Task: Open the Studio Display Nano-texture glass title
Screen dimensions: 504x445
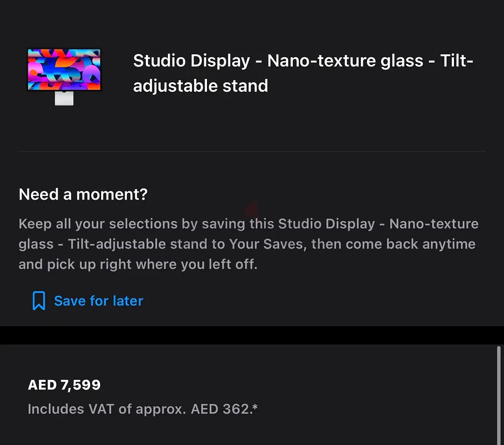Action: (x=303, y=73)
